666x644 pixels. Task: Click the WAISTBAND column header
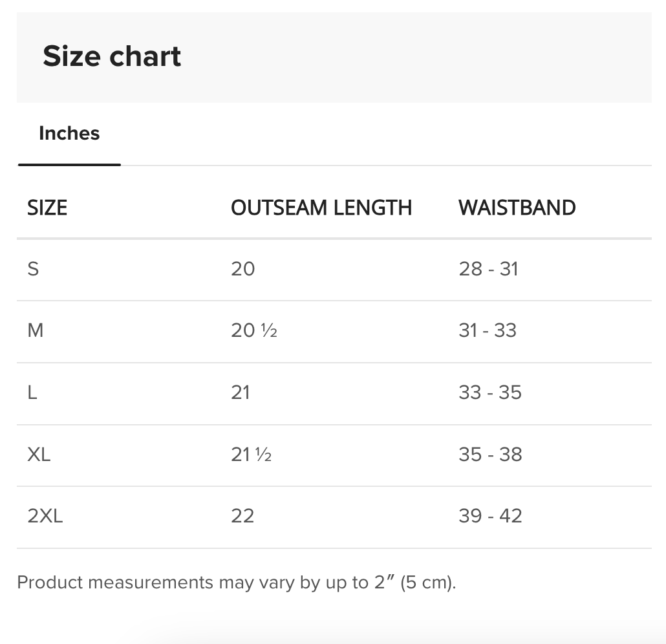[517, 208]
